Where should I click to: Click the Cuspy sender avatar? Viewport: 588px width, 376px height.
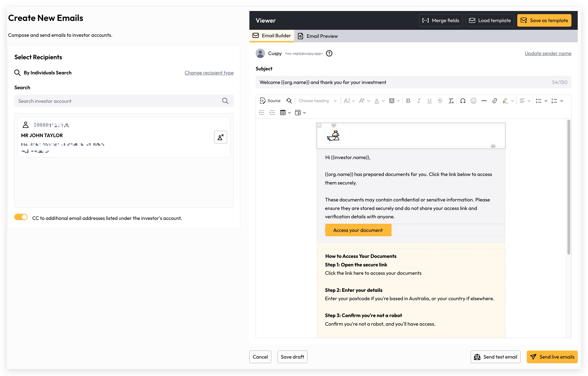tap(260, 53)
